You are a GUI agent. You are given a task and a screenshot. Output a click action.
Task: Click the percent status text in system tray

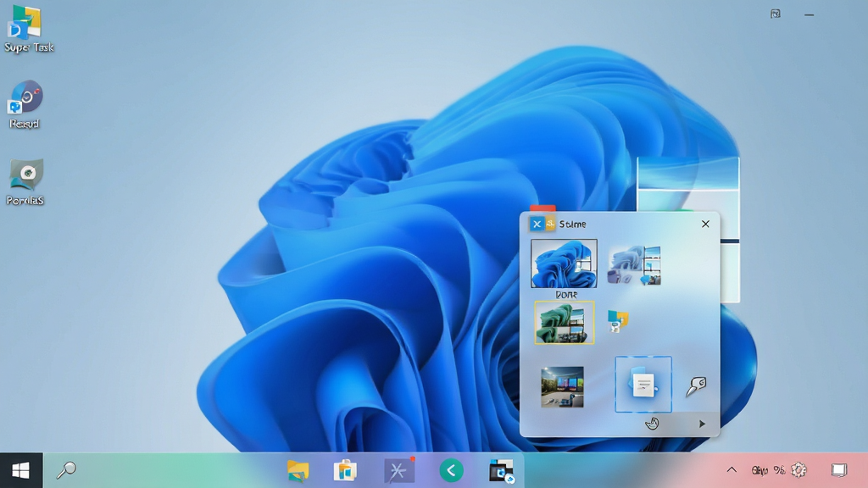point(779,470)
